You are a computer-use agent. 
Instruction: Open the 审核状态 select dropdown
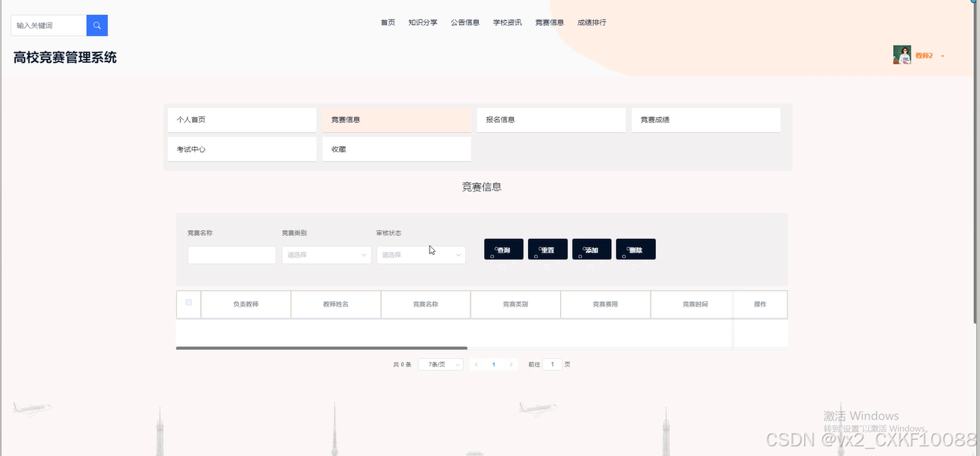click(421, 255)
